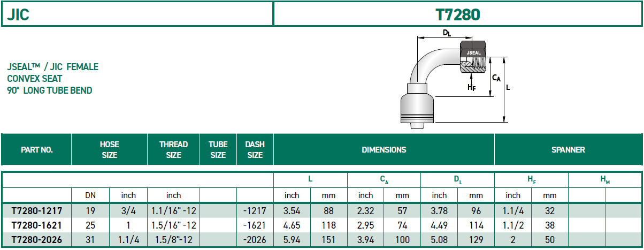Viewport: 644px width, 250px height.
Task: Click '90° LONG TUBE BEND' description line
Action: click(50, 90)
